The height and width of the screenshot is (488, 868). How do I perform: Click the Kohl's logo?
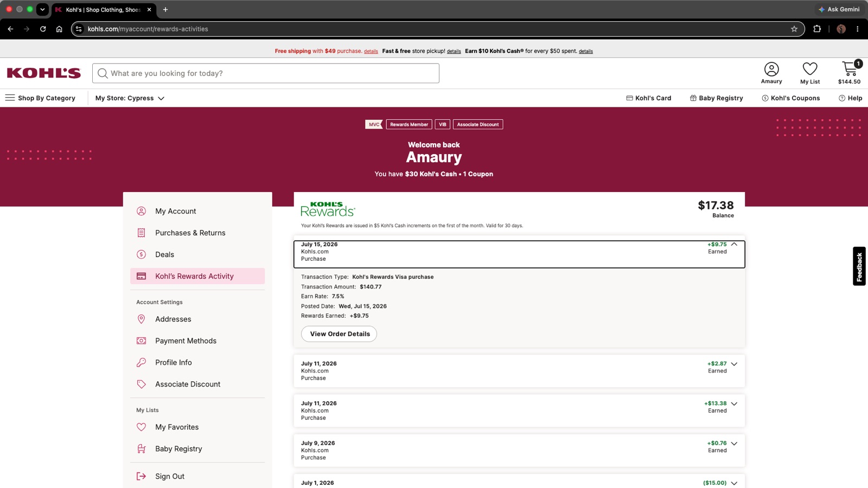[x=44, y=73]
